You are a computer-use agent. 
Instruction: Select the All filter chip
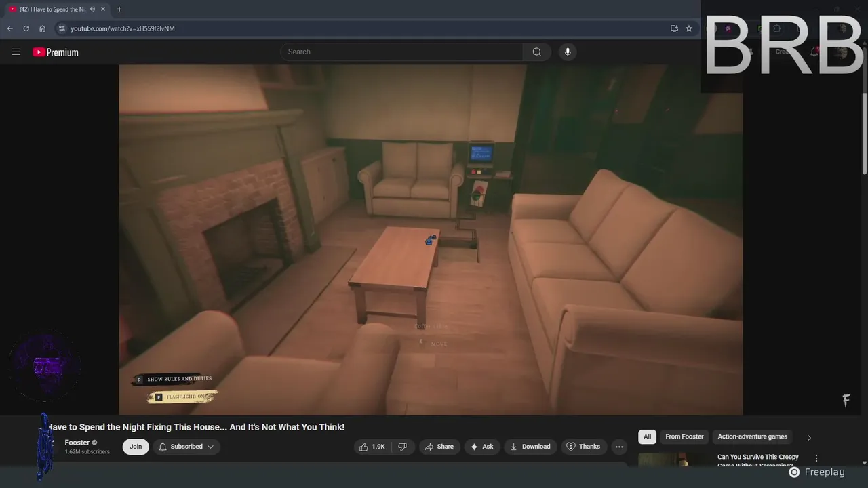(647, 437)
